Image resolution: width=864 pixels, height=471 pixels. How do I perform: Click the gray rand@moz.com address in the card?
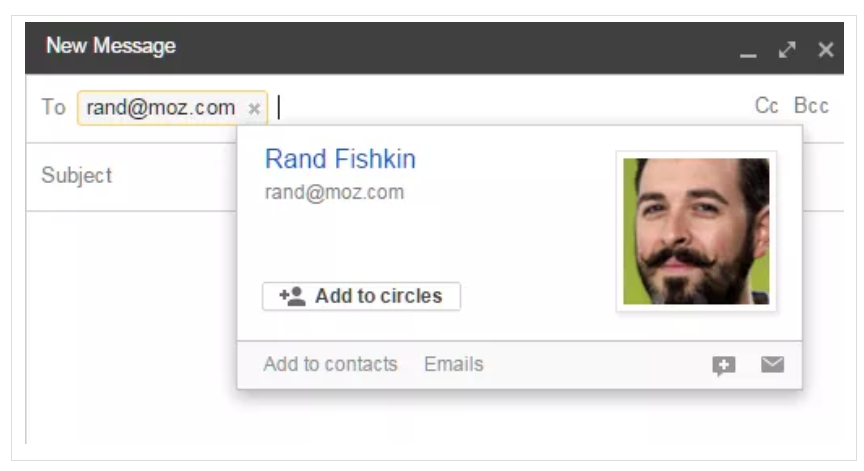click(x=334, y=193)
